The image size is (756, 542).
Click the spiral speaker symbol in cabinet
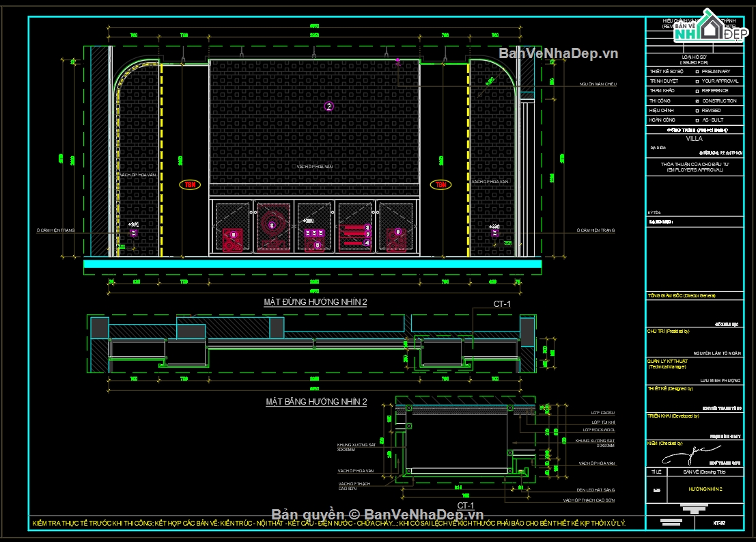tap(275, 224)
